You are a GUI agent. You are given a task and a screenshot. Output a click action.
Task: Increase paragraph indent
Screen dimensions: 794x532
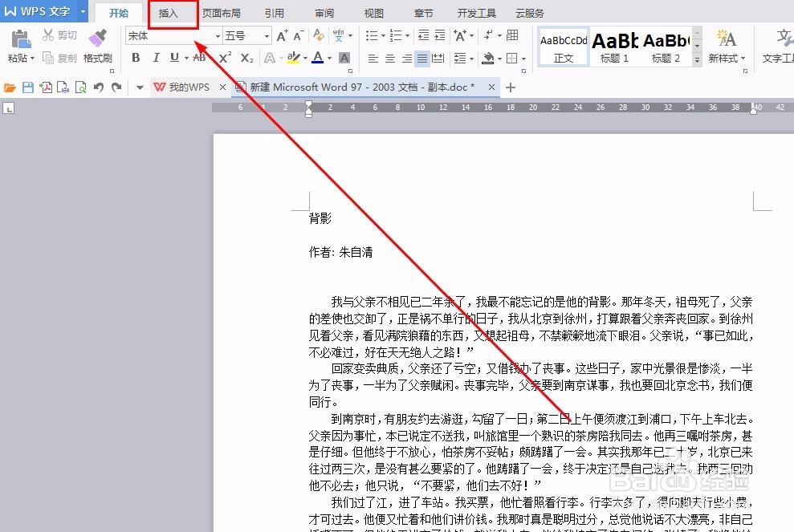pyautogui.click(x=439, y=35)
